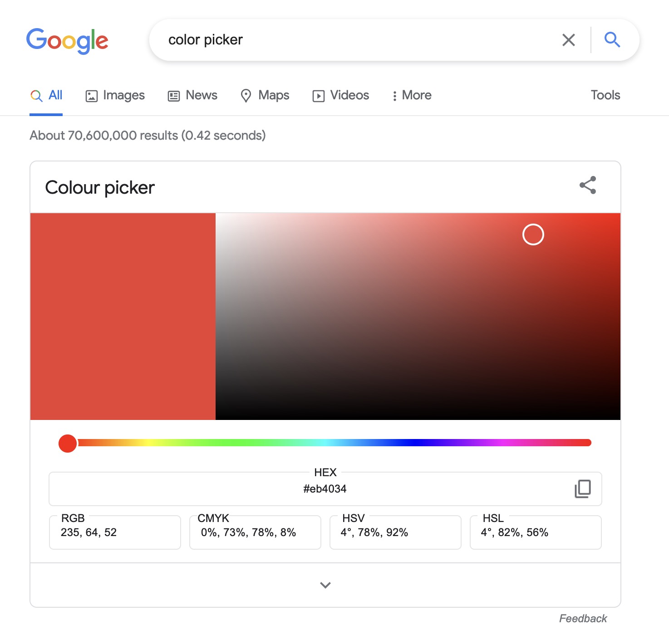This screenshot has width=669, height=644.
Task: Click the HSL value field
Action: [x=535, y=532]
